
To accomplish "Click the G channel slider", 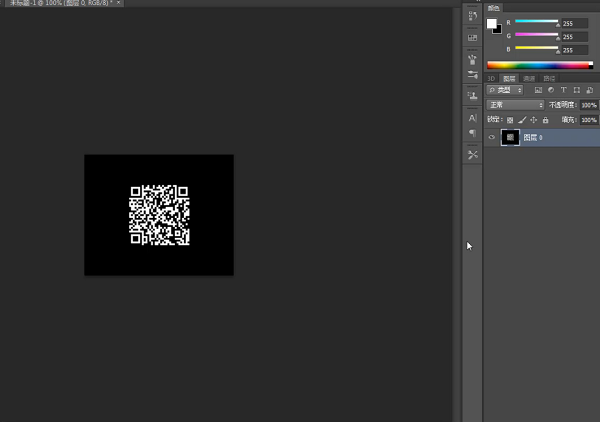I will [x=536, y=36].
